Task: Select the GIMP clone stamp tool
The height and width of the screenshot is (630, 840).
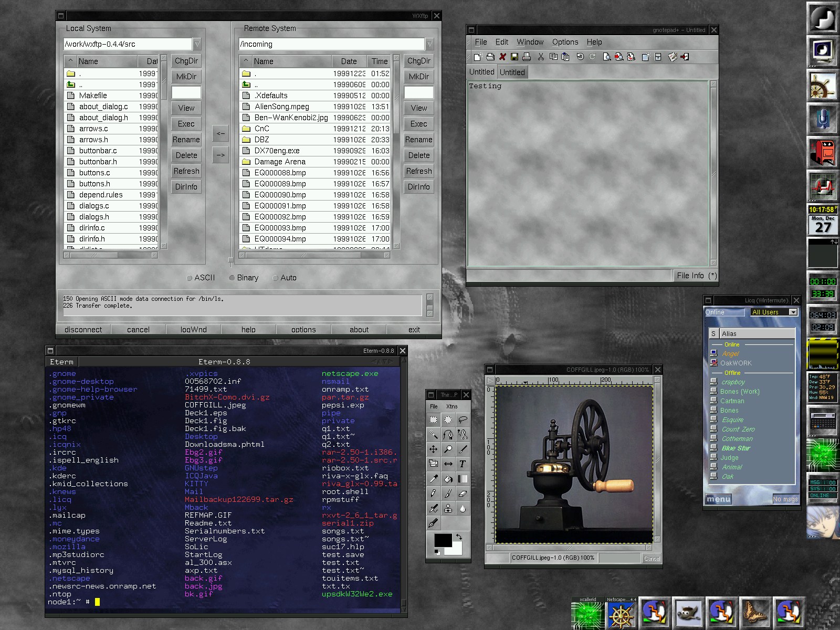Action: pos(448,508)
